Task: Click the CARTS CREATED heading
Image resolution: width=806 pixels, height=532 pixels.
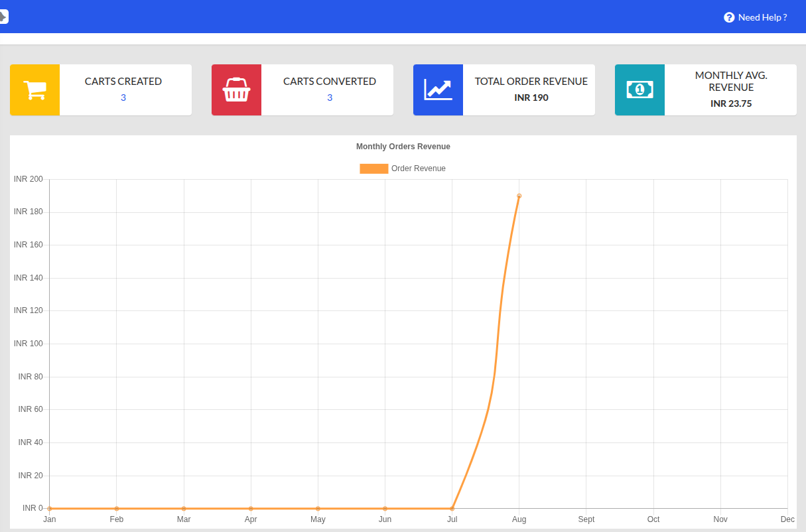Action: click(x=123, y=82)
